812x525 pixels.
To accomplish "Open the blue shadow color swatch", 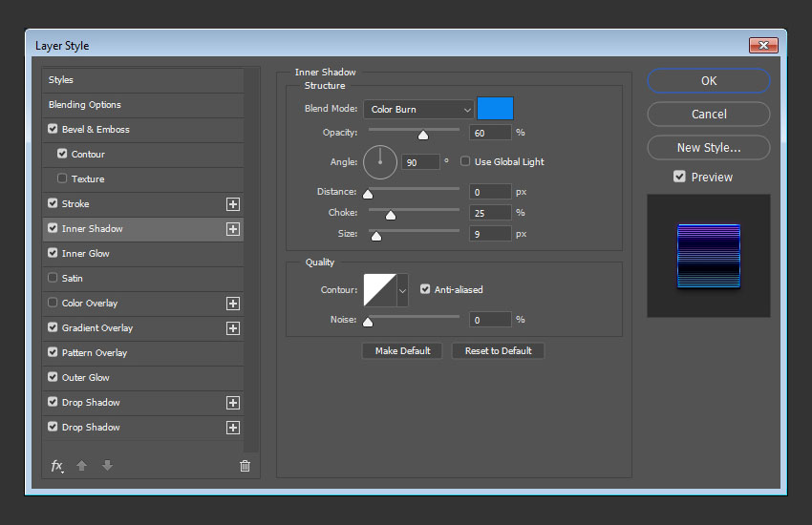I will click(495, 109).
